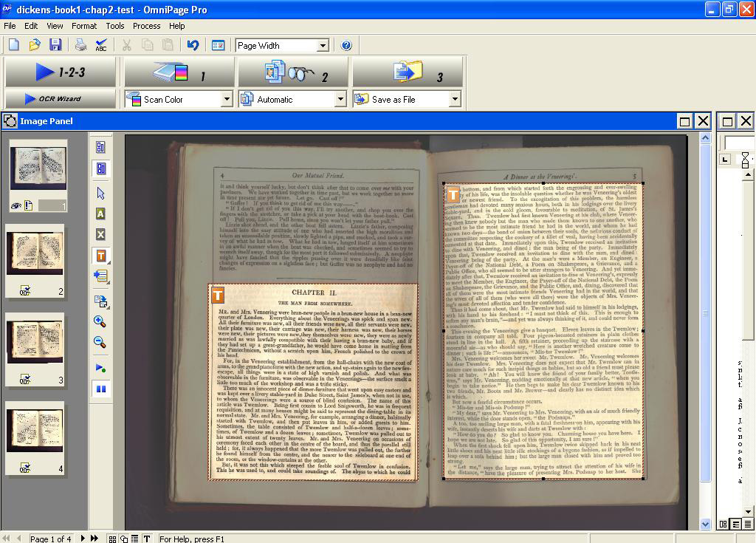Run the ABC proofread check icon
The width and height of the screenshot is (756, 543).
click(x=101, y=45)
